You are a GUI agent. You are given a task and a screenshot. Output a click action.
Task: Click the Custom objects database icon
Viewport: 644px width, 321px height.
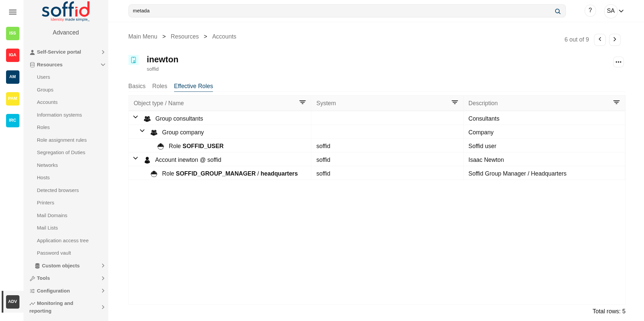pos(38,266)
